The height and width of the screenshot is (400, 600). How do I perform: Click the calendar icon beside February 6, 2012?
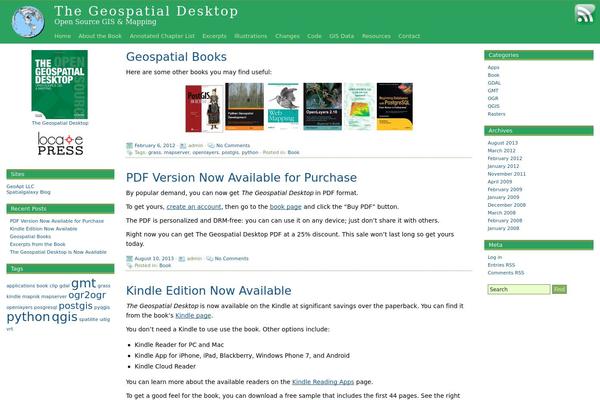coord(129,145)
